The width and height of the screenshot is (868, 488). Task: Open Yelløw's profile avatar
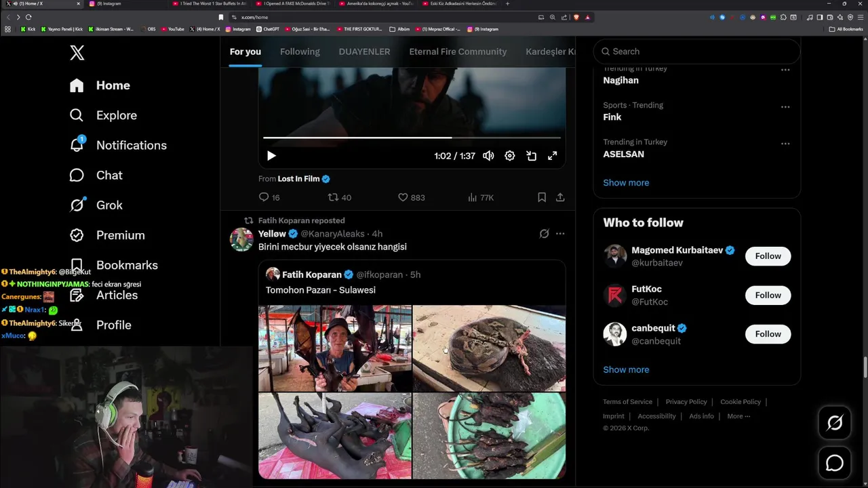coord(241,239)
